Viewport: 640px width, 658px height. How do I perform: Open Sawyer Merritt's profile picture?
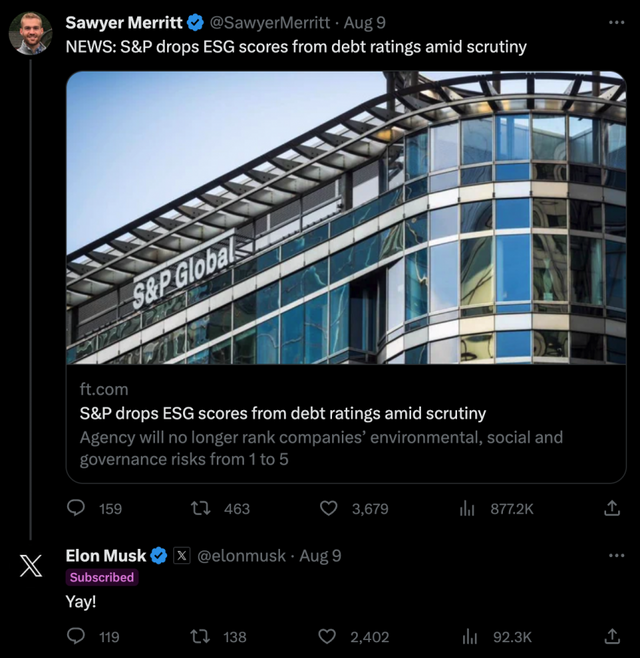pos(30,33)
